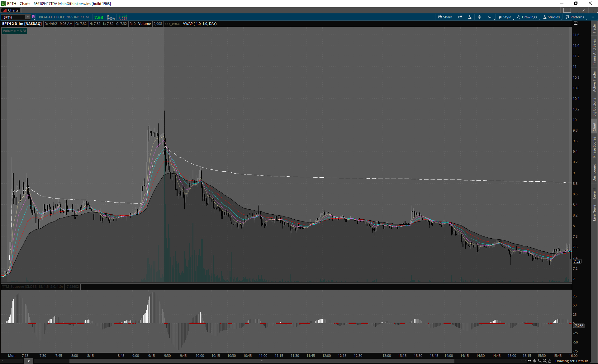Viewport: 598px width, 364px height.
Task: Open the 1m timeframe dropdown
Action: 490,17
